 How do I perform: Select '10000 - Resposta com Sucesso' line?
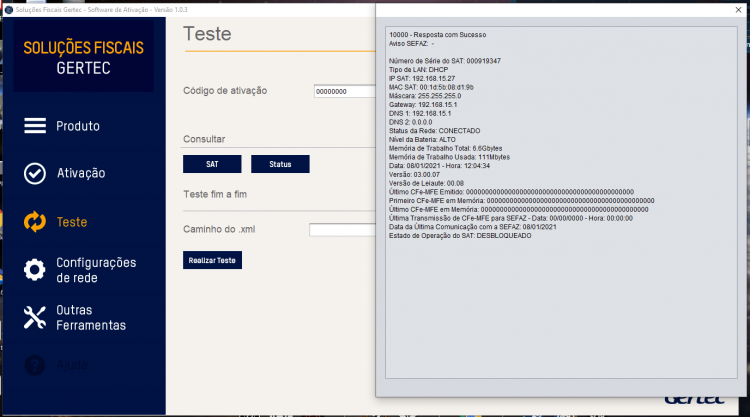(x=437, y=35)
